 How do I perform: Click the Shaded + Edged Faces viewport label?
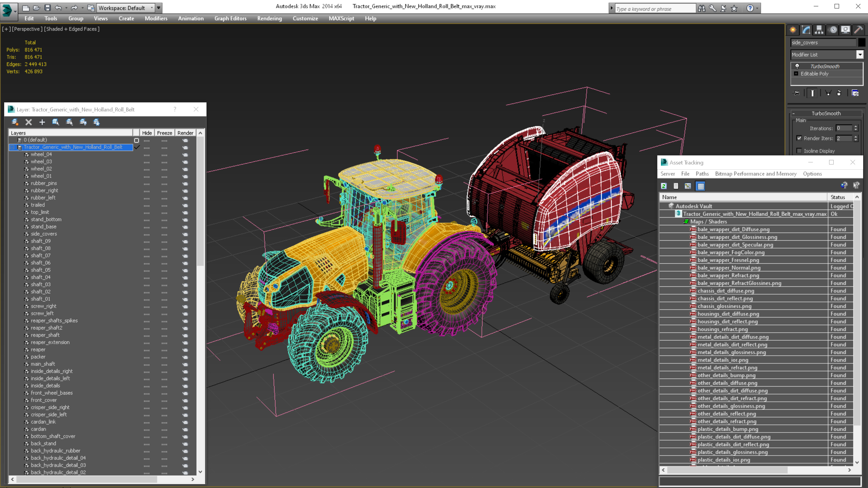click(x=72, y=29)
